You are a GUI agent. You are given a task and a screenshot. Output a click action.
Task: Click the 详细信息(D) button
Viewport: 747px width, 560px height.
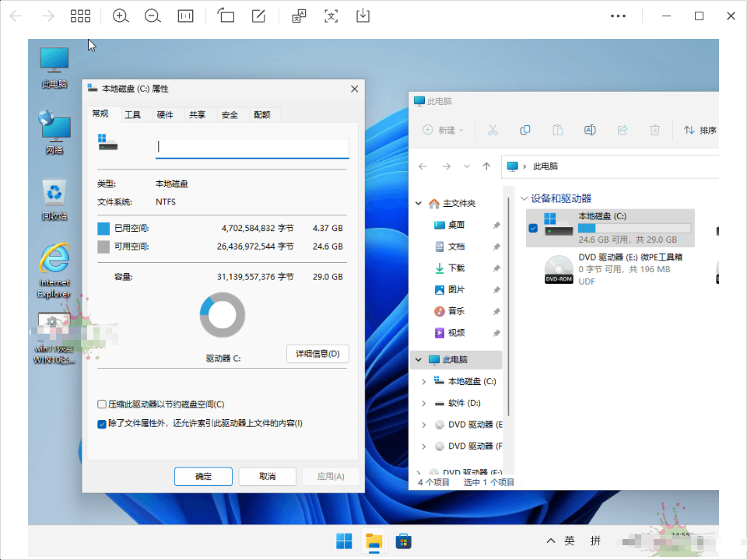(317, 354)
